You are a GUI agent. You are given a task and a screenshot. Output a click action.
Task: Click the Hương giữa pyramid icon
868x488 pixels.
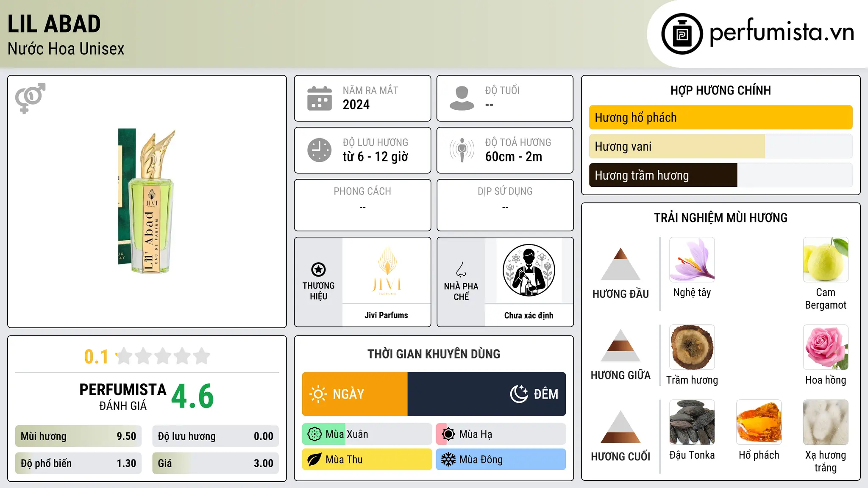tap(620, 345)
